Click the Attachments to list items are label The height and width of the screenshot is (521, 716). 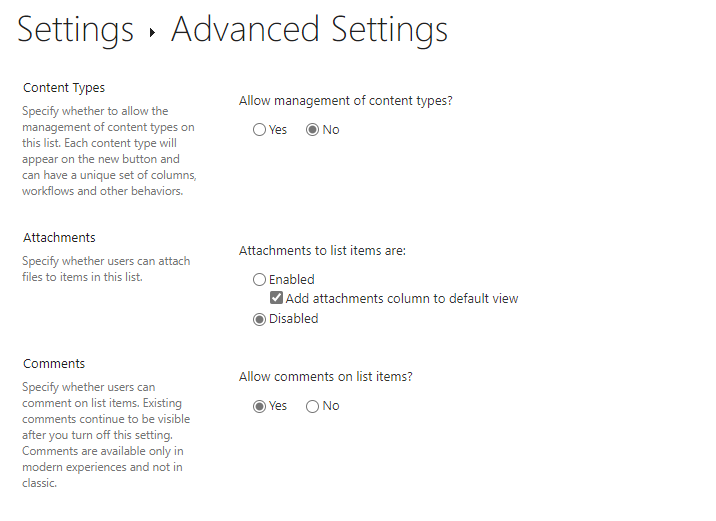pyautogui.click(x=322, y=250)
